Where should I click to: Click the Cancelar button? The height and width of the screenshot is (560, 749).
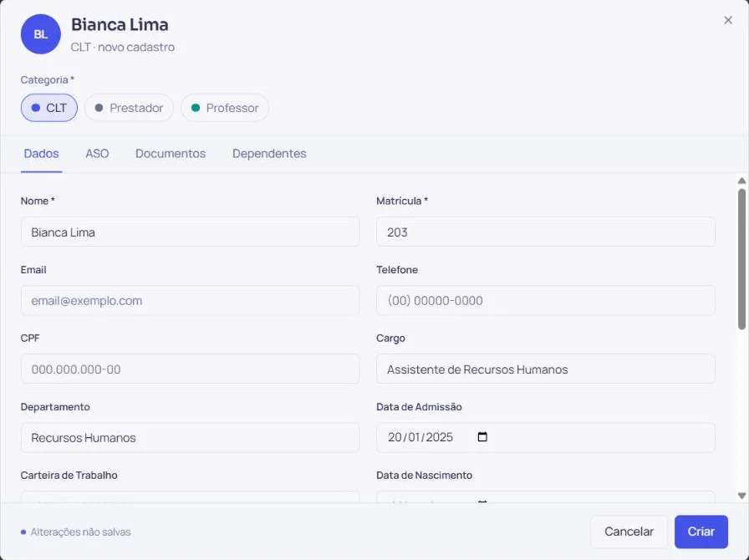point(629,532)
